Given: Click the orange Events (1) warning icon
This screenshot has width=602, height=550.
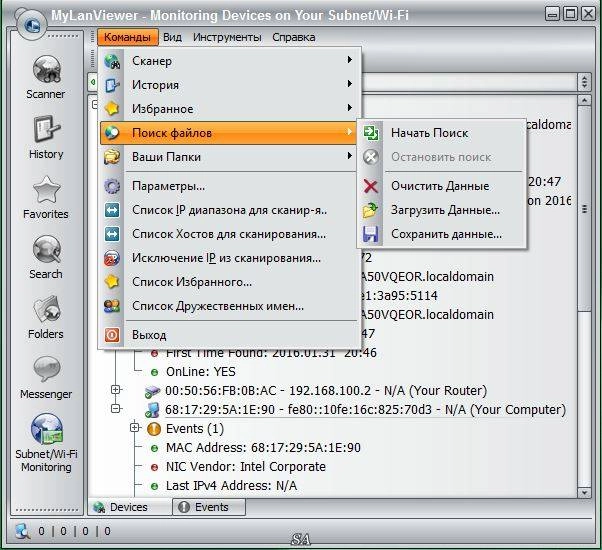Looking at the screenshot, I should coord(154,429).
